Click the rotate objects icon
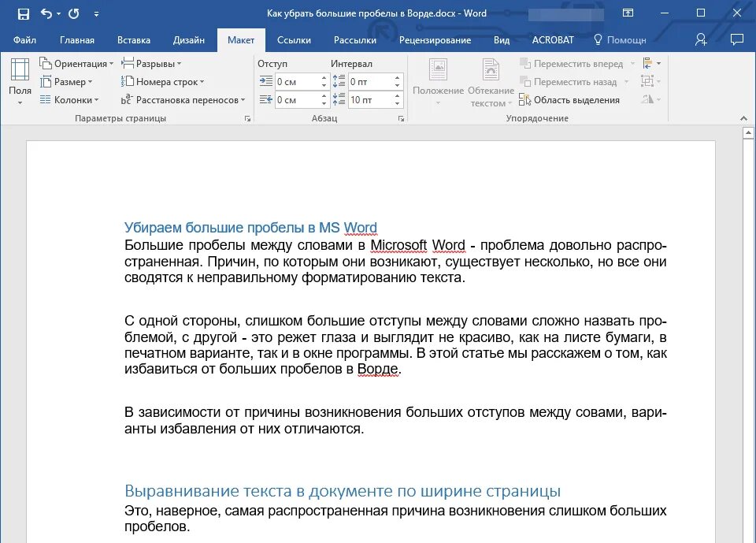756x543 pixels. click(x=650, y=99)
